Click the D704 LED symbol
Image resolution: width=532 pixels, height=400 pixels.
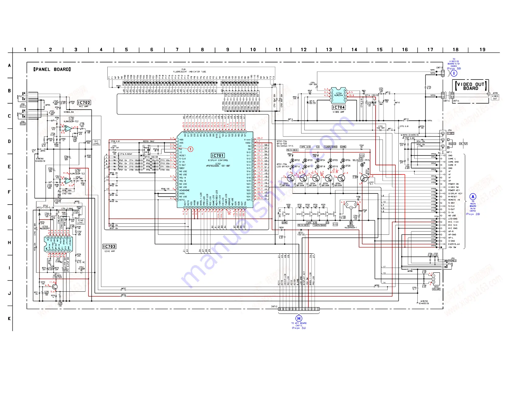click(318, 161)
